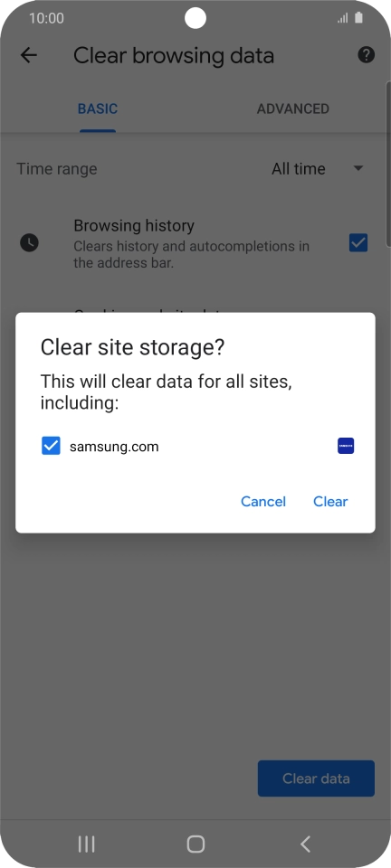Switch to the ADVANCED tab

pyautogui.click(x=293, y=108)
